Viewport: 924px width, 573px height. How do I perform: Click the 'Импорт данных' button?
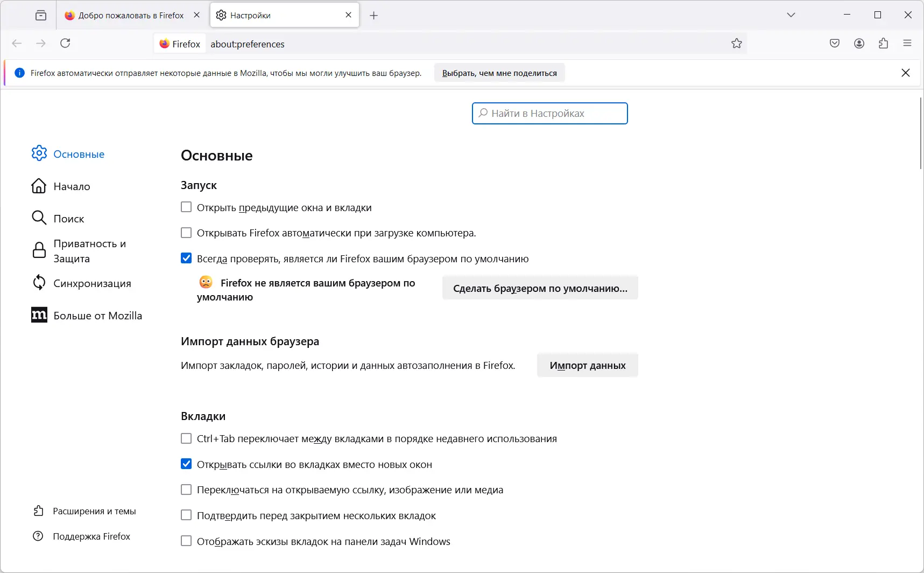pyautogui.click(x=587, y=366)
